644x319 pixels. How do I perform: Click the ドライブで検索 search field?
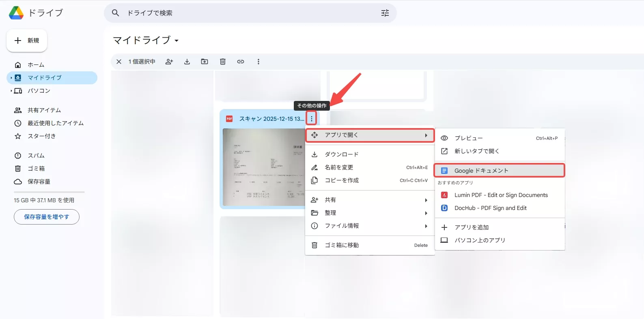tap(250, 13)
